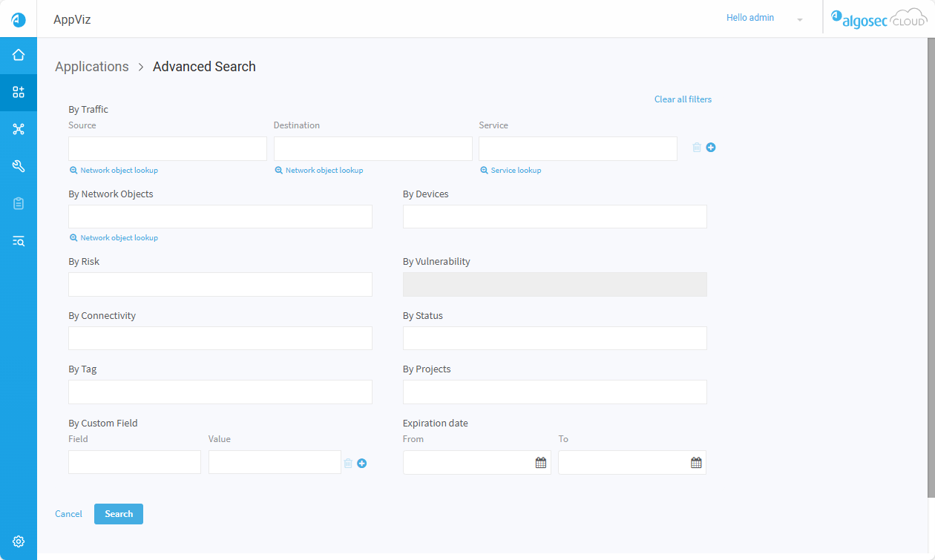Open the Expiration date To calendar picker

tap(696, 463)
